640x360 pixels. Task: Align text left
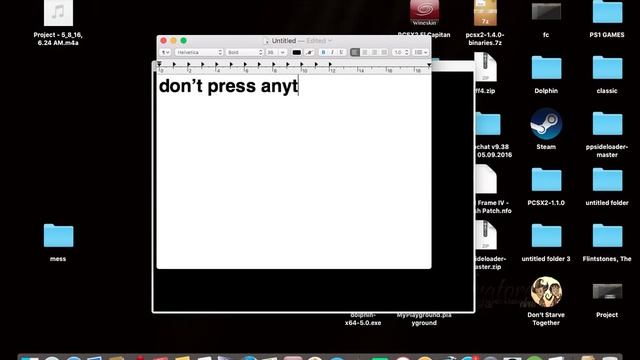click(x=355, y=52)
